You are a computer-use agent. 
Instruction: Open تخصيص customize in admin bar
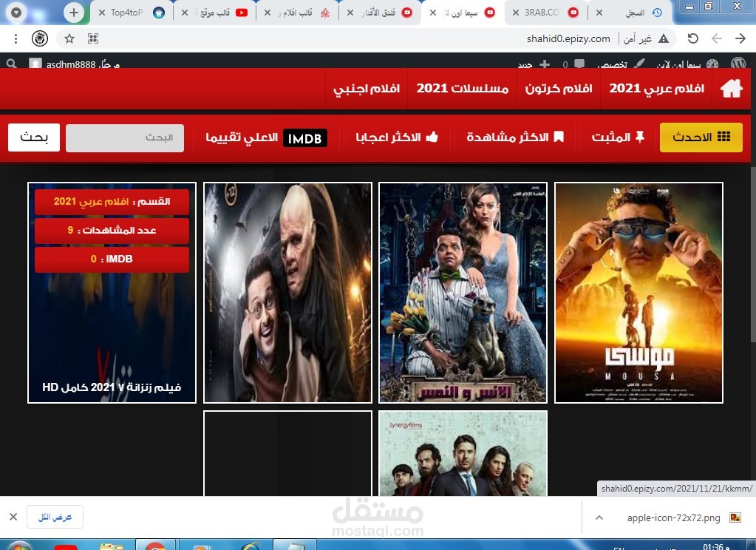pyautogui.click(x=621, y=64)
